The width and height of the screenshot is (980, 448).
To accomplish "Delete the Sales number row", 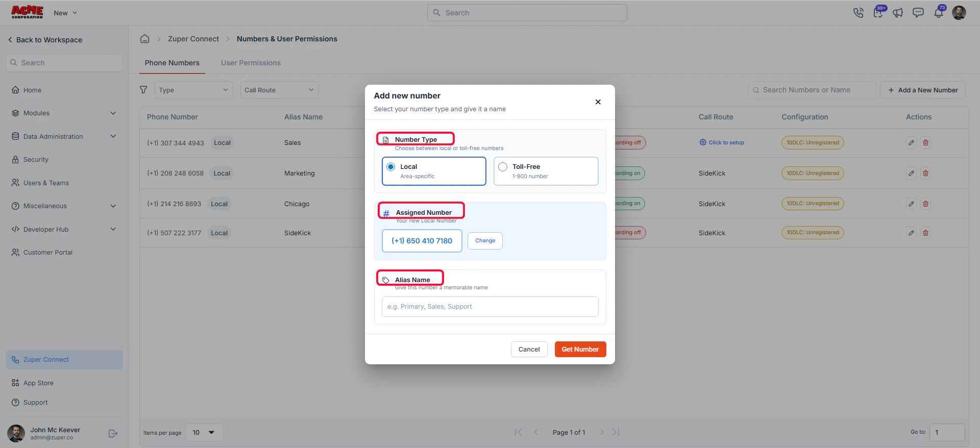I will coord(925,143).
